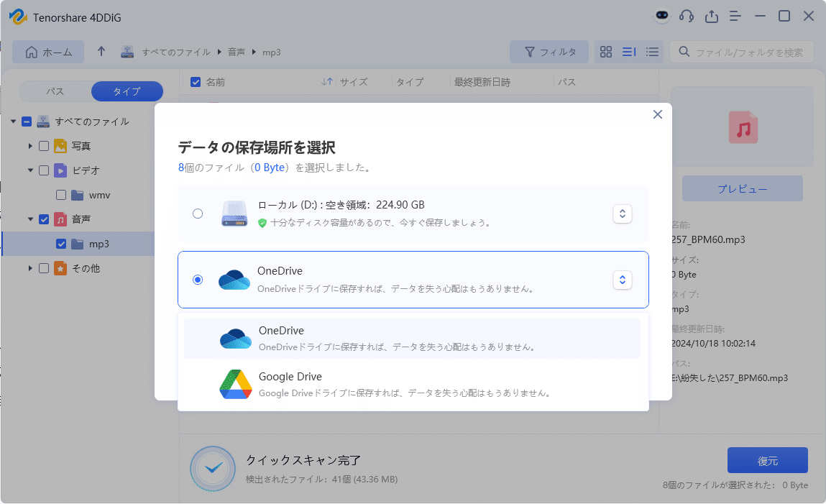
Task: Go up one folder with the arrow icon
Action: 101,51
